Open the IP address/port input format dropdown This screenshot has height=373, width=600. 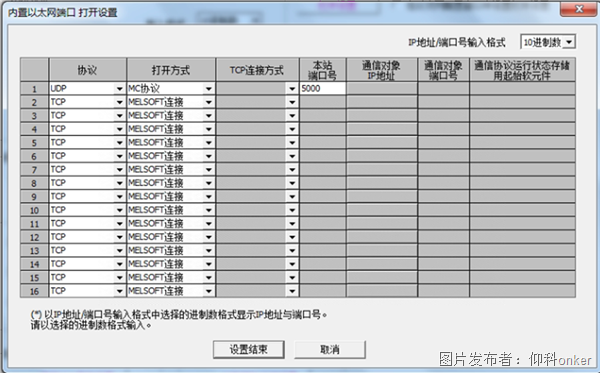[x=569, y=42]
